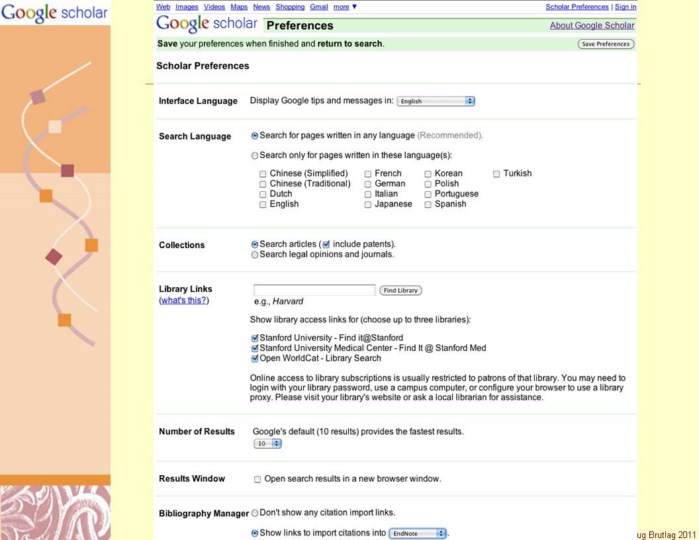This screenshot has height=540, width=699.
Task: Toggle the include patents checkbox
Action: click(326, 244)
